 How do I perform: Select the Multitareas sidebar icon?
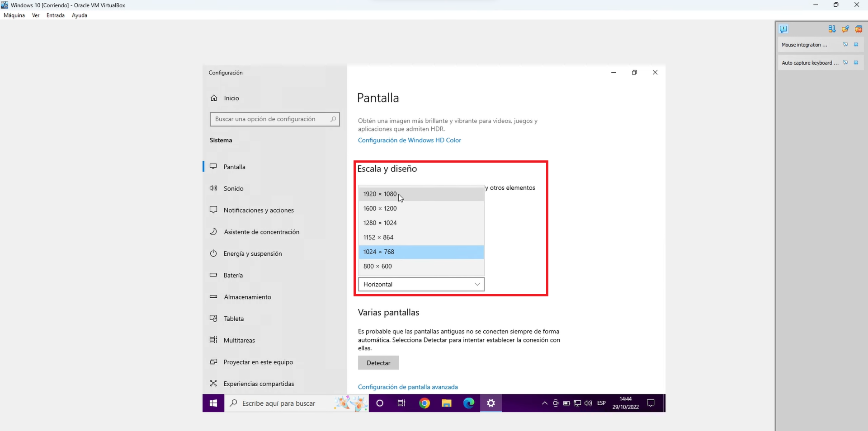click(213, 340)
